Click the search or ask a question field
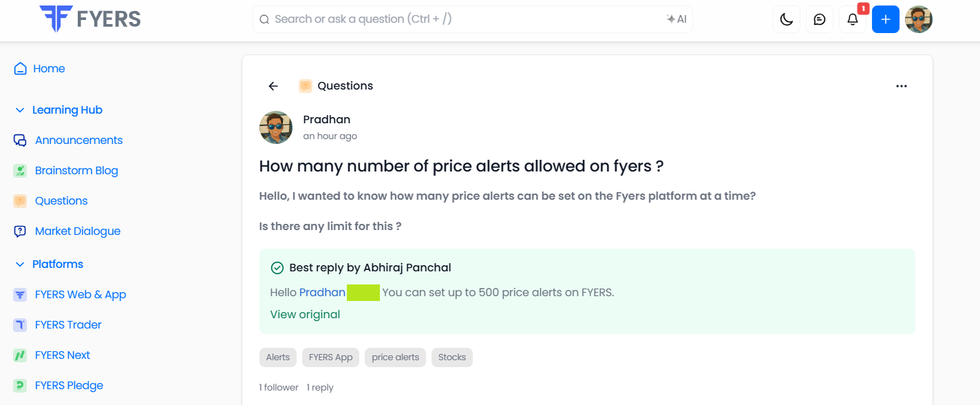Screen dimensions: 980x405 (x=472, y=19)
